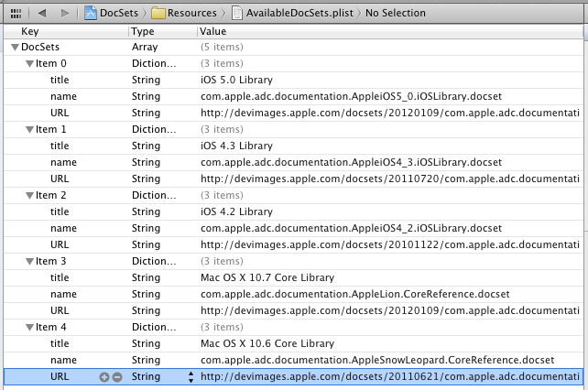
Task: Click the Value column header
Action: click(x=366, y=31)
